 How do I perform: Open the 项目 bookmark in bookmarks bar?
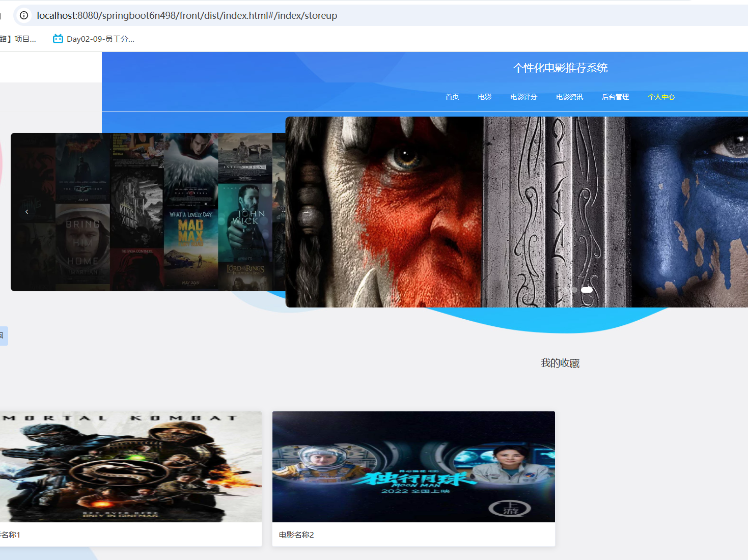click(18, 39)
